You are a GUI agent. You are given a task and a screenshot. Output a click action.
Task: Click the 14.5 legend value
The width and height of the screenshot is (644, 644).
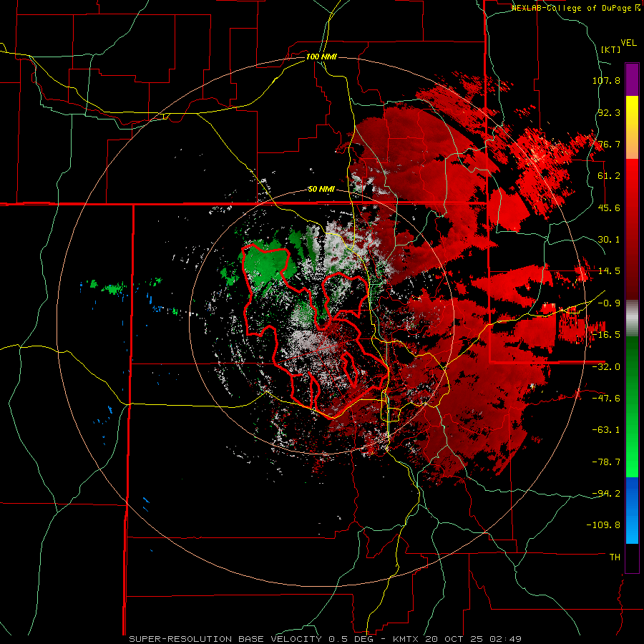point(609,271)
